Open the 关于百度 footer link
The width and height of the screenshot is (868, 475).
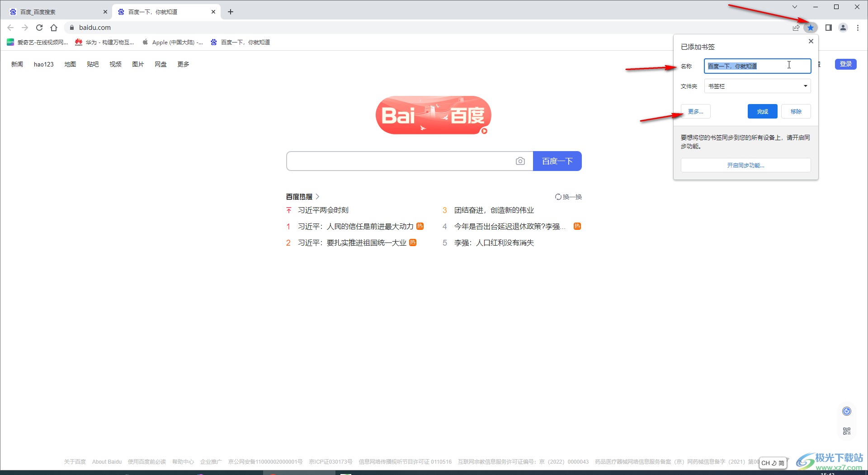pyautogui.click(x=75, y=462)
